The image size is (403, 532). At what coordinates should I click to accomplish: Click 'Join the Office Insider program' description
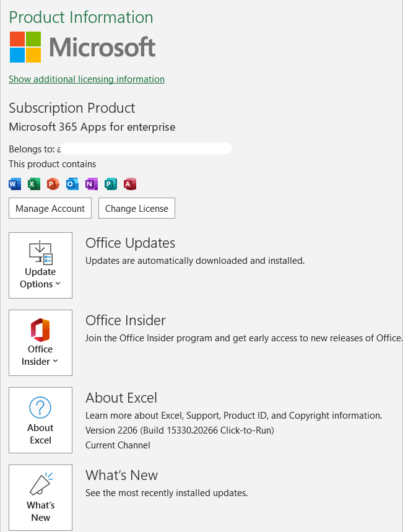click(243, 338)
